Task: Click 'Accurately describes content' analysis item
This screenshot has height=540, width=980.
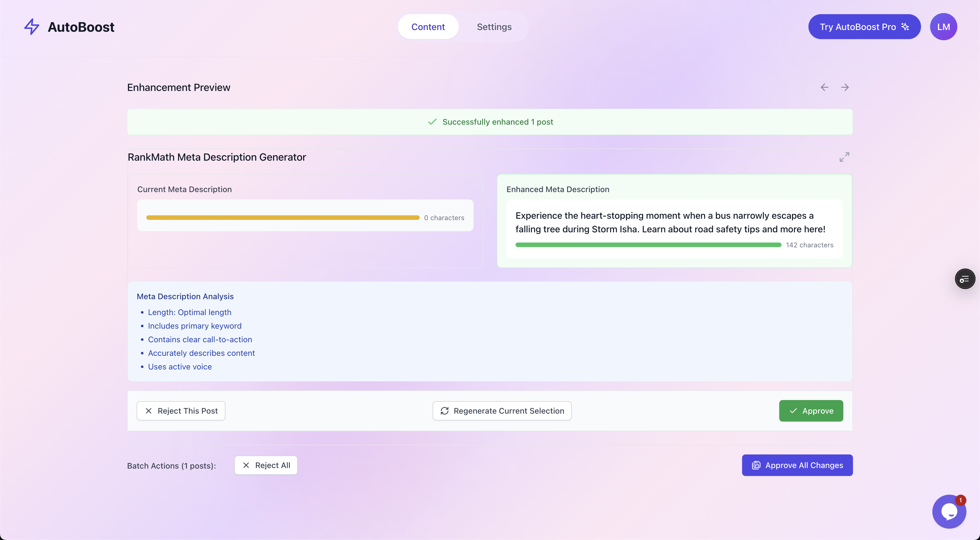Action: tap(201, 353)
